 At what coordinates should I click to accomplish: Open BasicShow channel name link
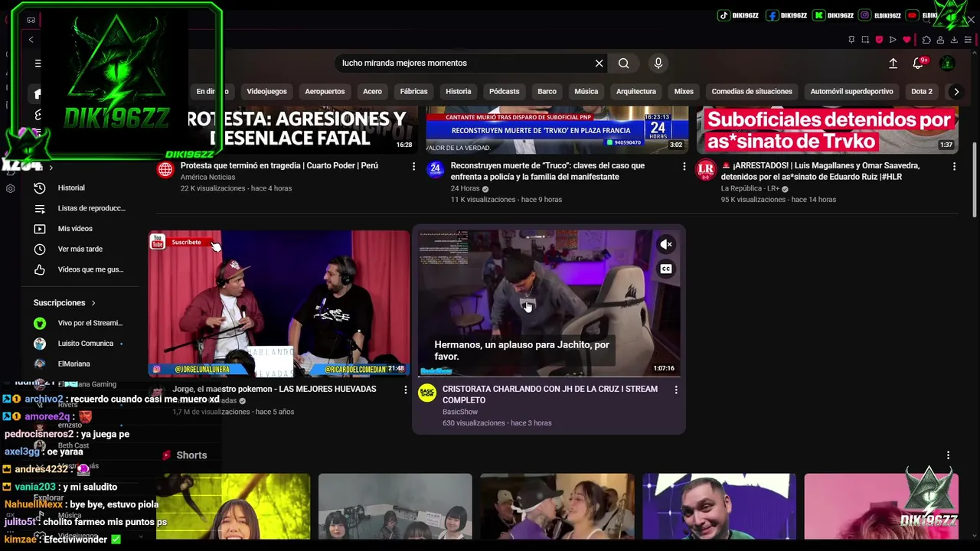(460, 412)
